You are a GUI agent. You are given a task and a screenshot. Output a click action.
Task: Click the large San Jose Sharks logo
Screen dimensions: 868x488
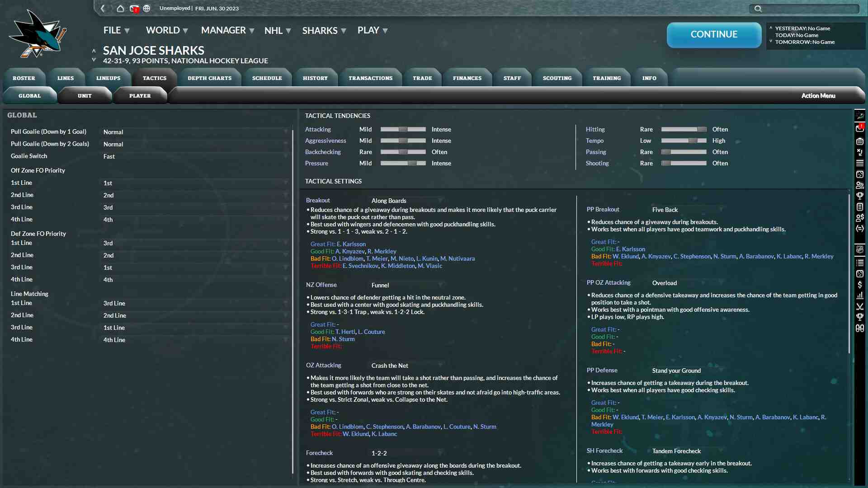38,34
